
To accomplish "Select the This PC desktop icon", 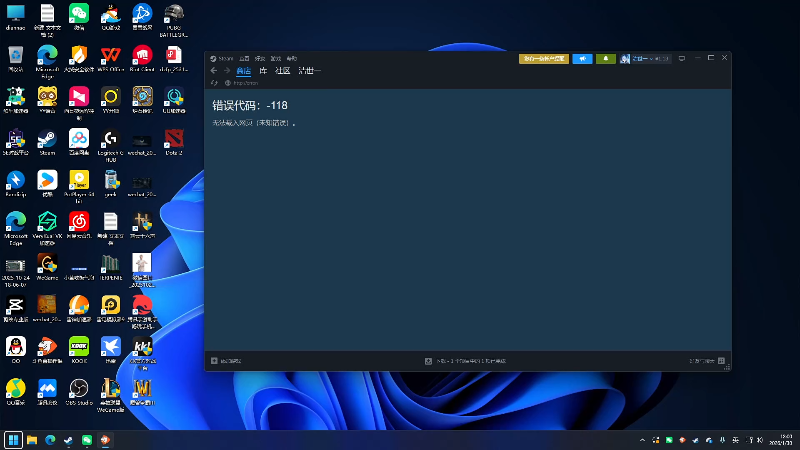I will pos(16,17).
